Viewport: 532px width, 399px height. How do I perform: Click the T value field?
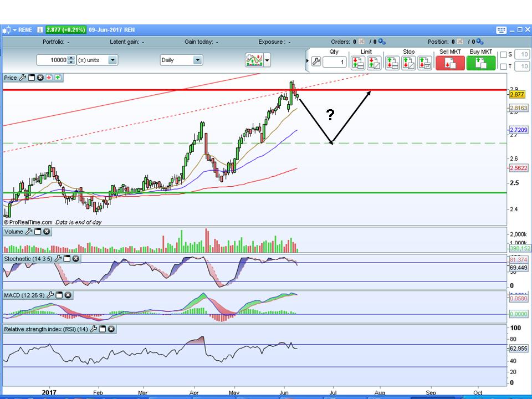(x=522, y=66)
